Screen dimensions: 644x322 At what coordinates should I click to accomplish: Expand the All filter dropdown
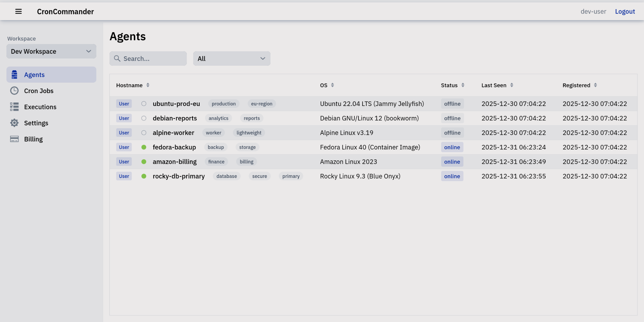[231, 58]
